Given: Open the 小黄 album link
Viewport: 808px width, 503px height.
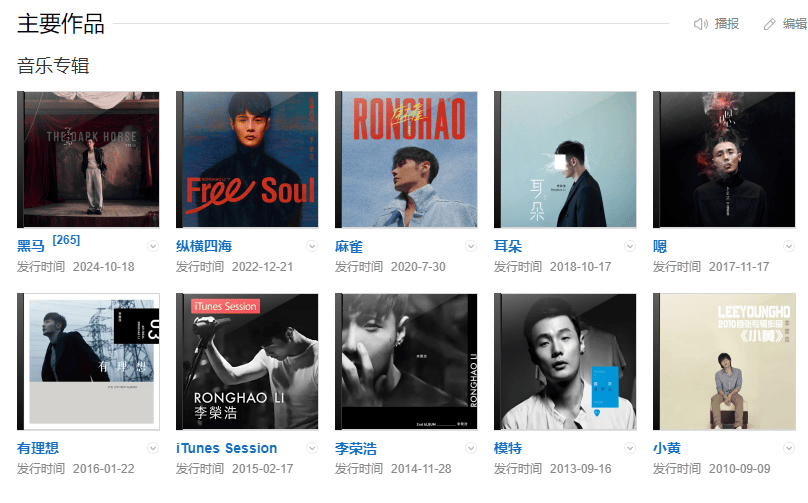Looking at the screenshot, I should tap(667, 448).
